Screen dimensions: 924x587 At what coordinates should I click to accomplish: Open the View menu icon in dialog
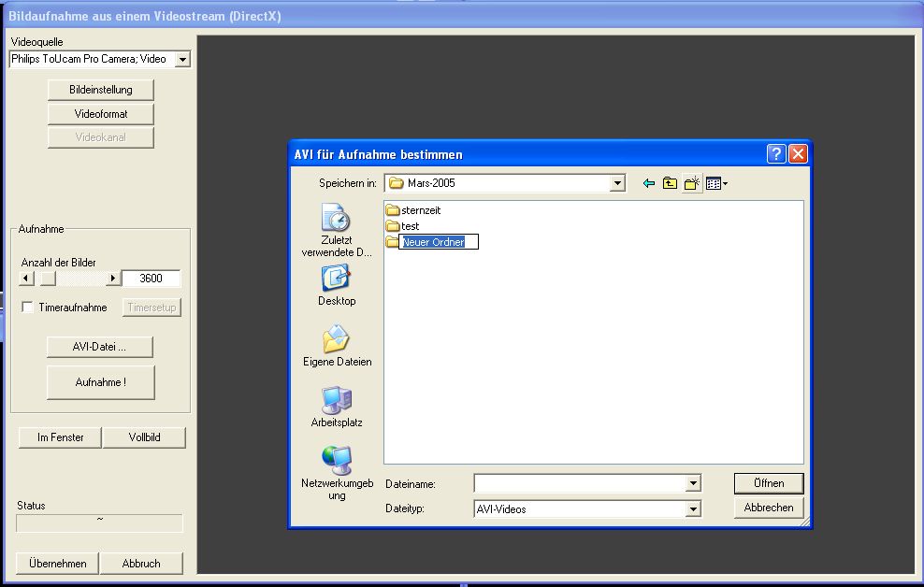point(716,184)
